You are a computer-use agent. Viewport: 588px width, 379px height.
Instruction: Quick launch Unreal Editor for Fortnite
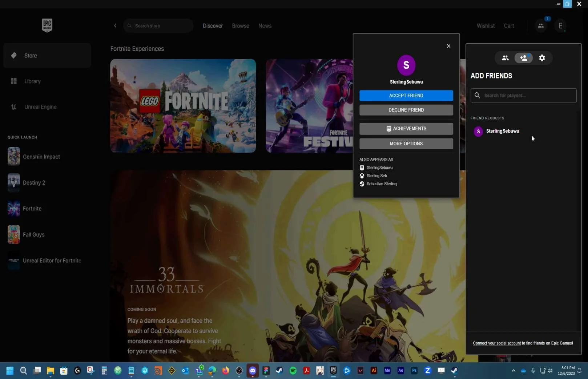pos(47,261)
